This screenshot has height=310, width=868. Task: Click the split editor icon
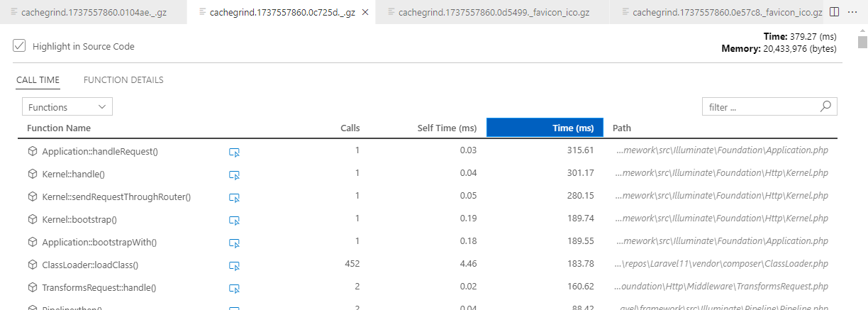pyautogui.click(x=833, y=12)
